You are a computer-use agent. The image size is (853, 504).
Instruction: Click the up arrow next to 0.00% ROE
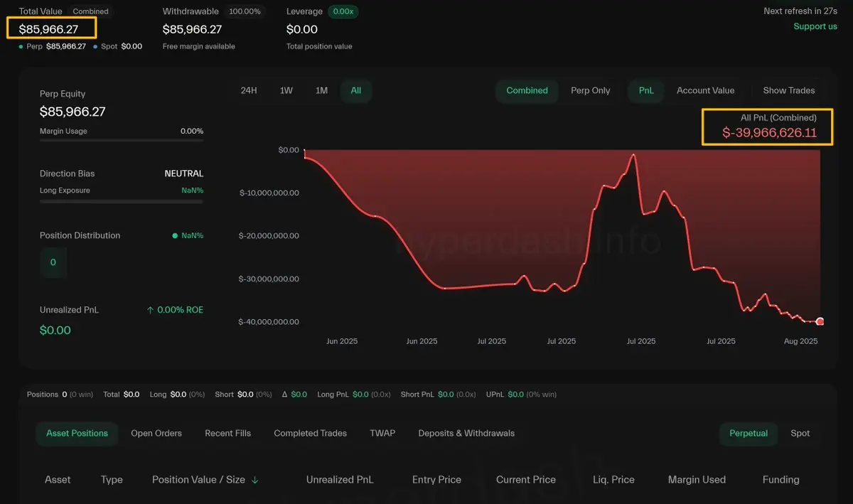click(150, 310)
